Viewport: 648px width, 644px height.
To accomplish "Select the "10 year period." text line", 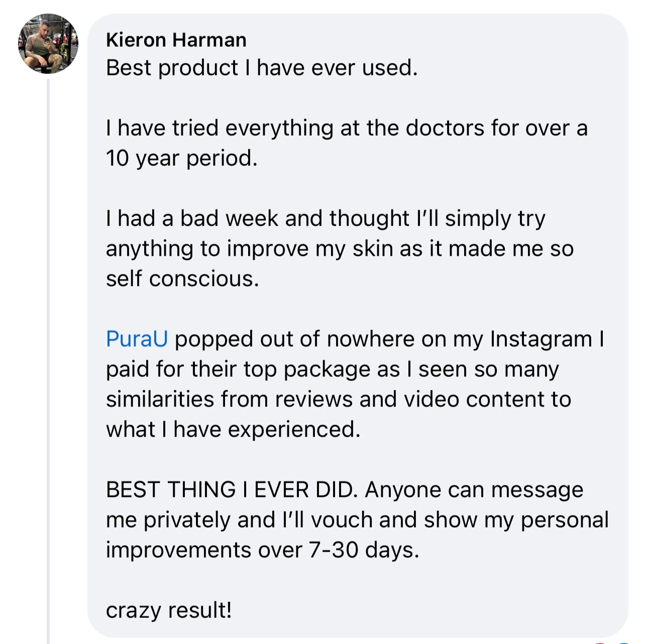I will click(x=181, y=158).
